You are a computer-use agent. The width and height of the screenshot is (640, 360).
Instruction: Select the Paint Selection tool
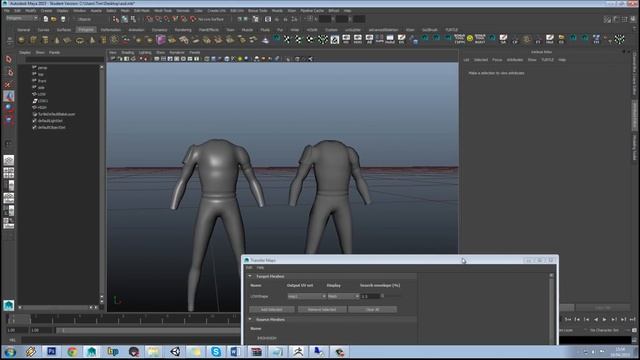(9, 85)
